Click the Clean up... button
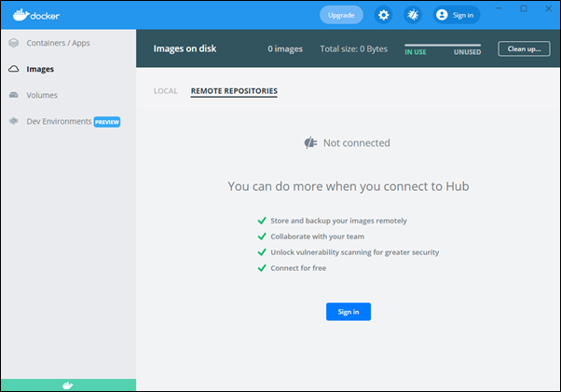 point(524,48)
